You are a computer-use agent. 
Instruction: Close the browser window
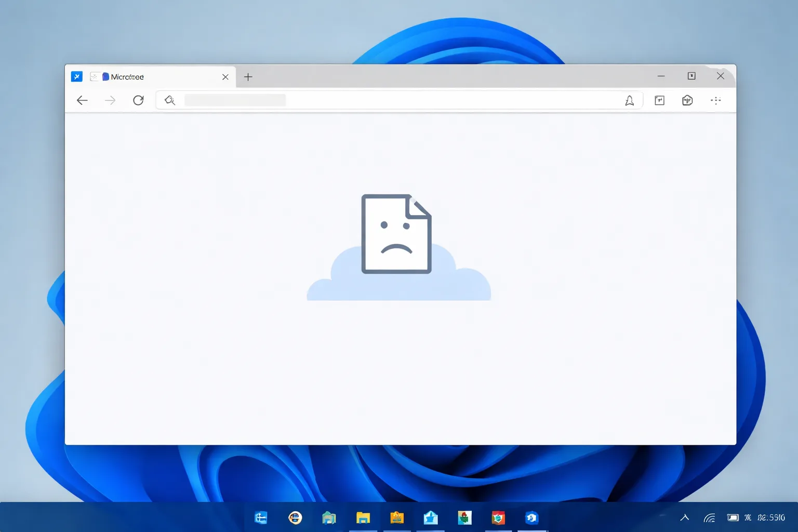pos(721,76)
